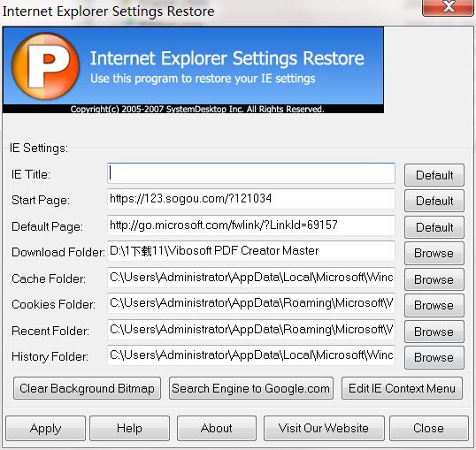
Task: Reset IE Title with its Default button
Action: (x=434, y=175)
